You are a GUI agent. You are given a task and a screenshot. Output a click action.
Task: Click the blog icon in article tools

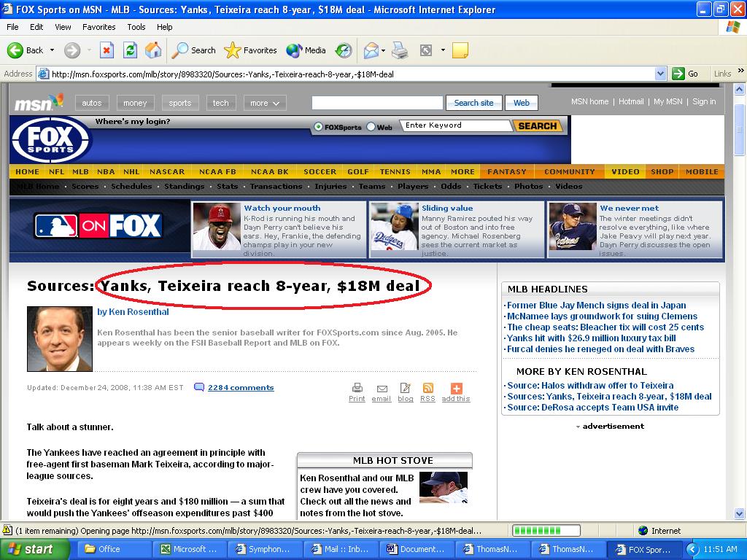pyautogui.click(x=405, y=388)
